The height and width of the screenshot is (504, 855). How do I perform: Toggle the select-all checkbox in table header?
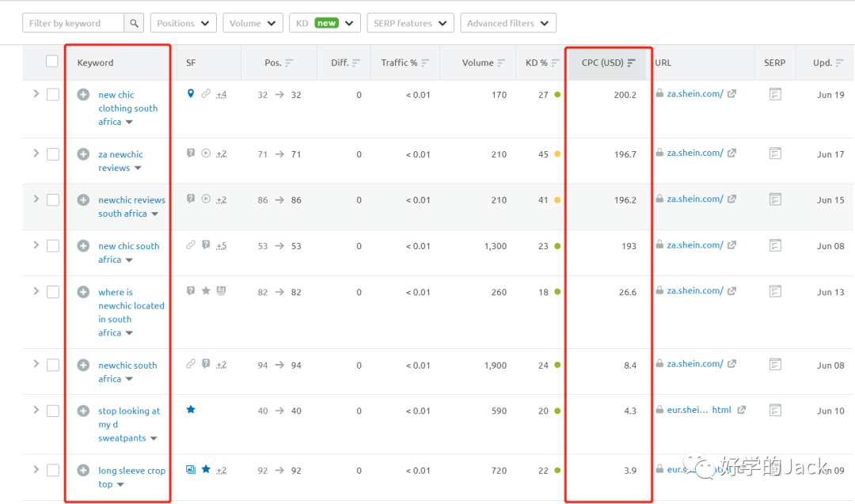(51, 61)
